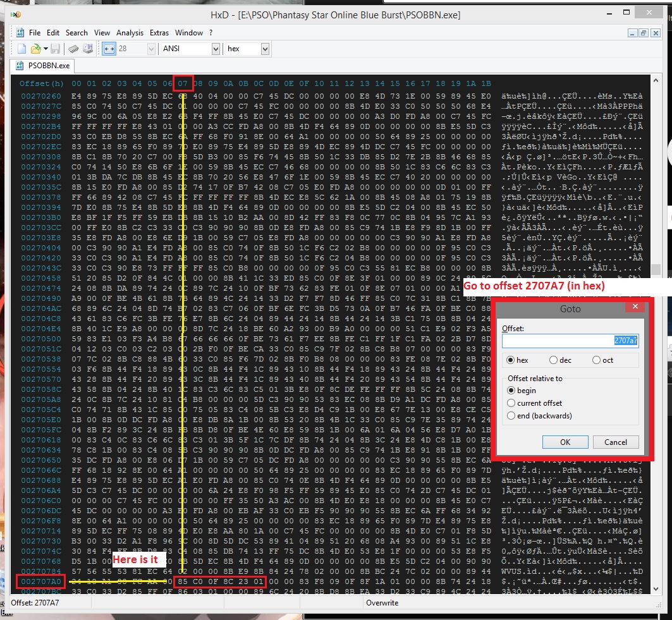The width and height of the screenshot is (672, 620).
Task: Click offset row label 00270404
Action: 41,248
